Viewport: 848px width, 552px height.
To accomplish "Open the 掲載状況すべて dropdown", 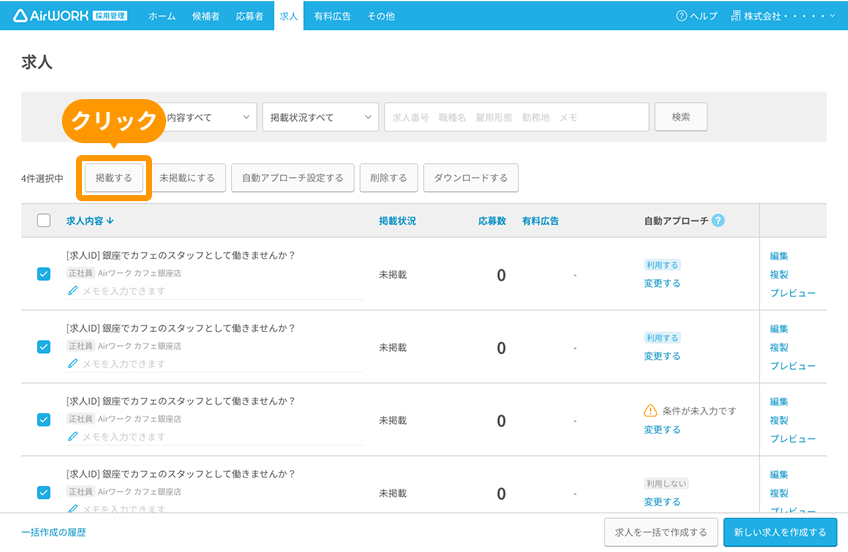I will click(x=320, y=117).
